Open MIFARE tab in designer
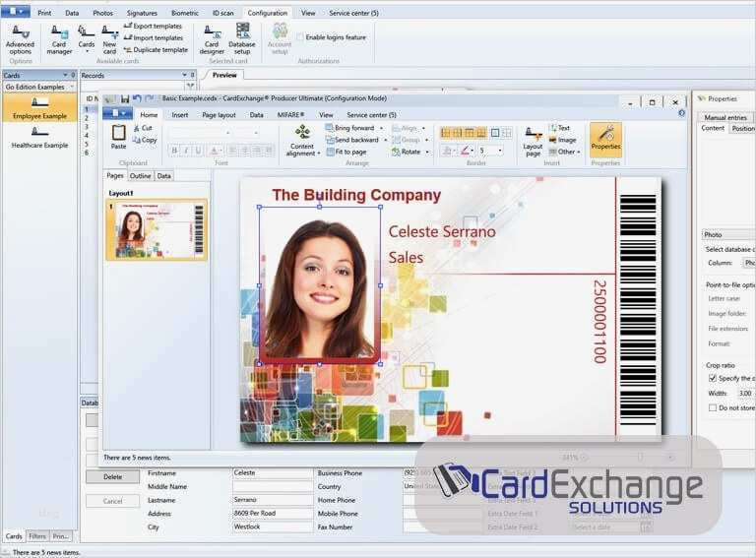The width and height of the screenshot is (756, 558). click(290, 115)
